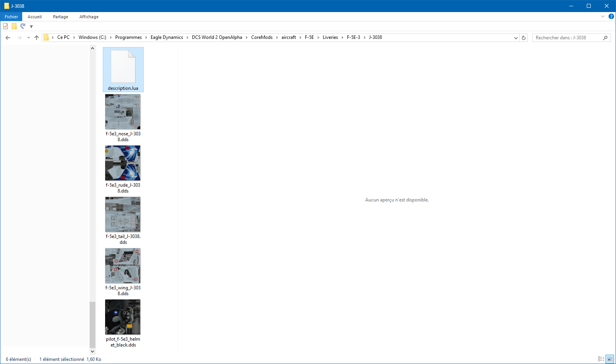Viewport: 616px width, 364px height.
Task: Click the search magnifier icon
Action: 605,38
